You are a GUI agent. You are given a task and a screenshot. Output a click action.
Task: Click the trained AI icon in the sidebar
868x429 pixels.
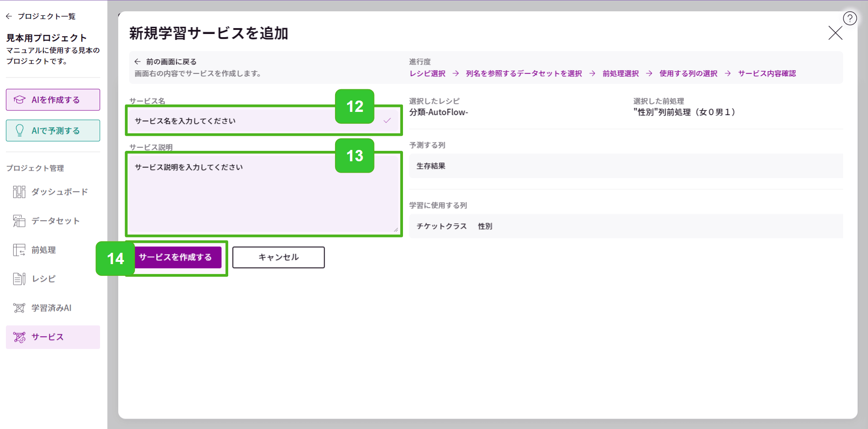point(19,308)
